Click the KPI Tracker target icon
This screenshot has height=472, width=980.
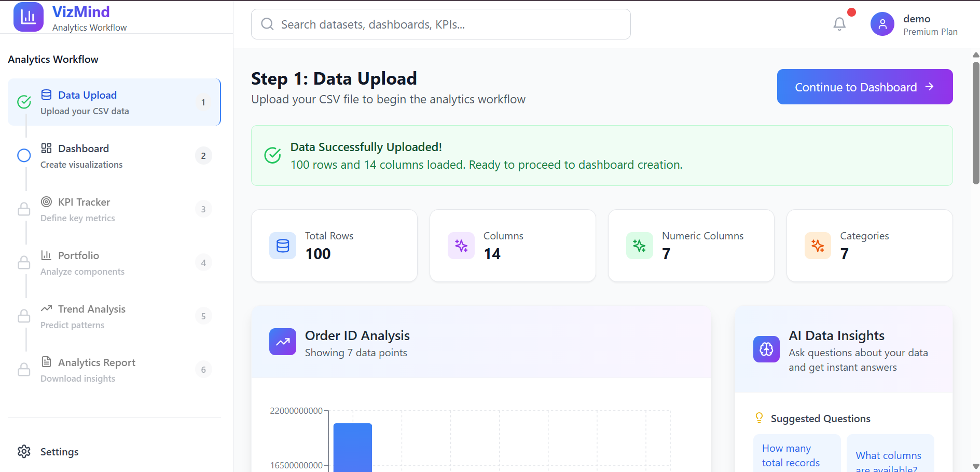coord(46,201)
